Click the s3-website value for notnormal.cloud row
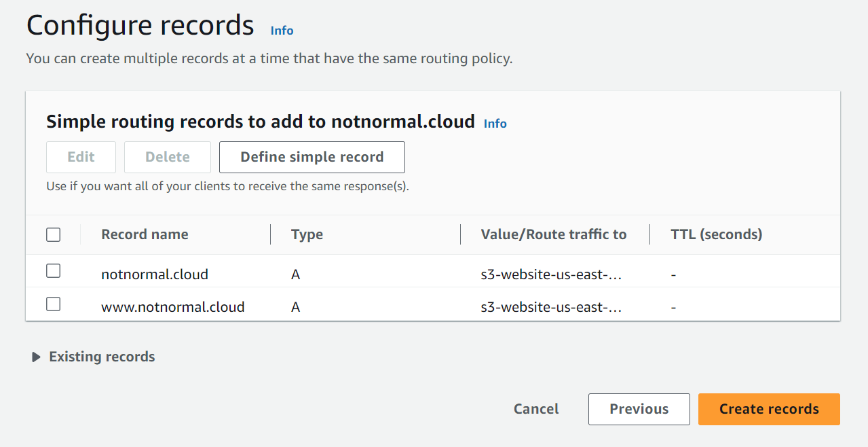Screen dimensions: 868x447 [551, 274]
